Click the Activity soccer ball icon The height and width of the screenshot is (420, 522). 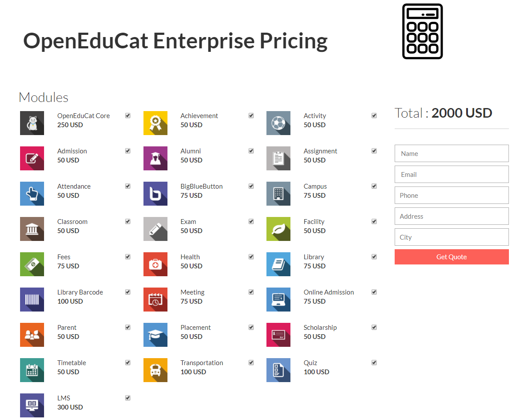(x=278, y=123)
